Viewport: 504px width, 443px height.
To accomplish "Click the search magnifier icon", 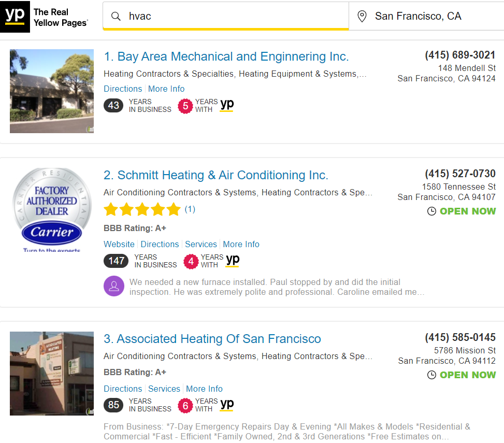I will (116, 16).
